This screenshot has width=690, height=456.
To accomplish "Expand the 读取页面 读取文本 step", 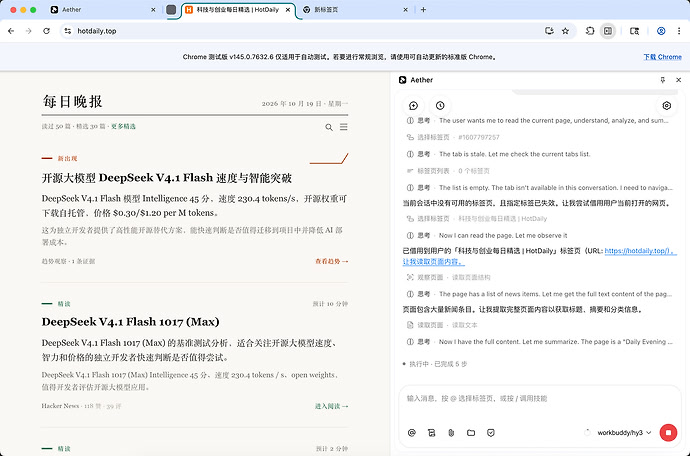I will pyautogui.click(x=442, y=325).
